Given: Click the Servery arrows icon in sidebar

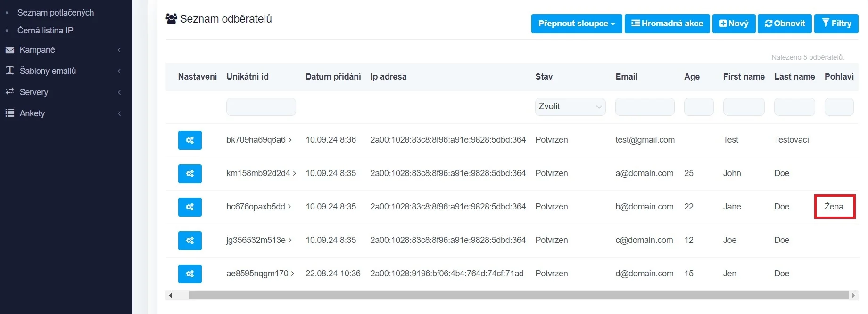Looking at the screenshot, I should coord(9,92).
